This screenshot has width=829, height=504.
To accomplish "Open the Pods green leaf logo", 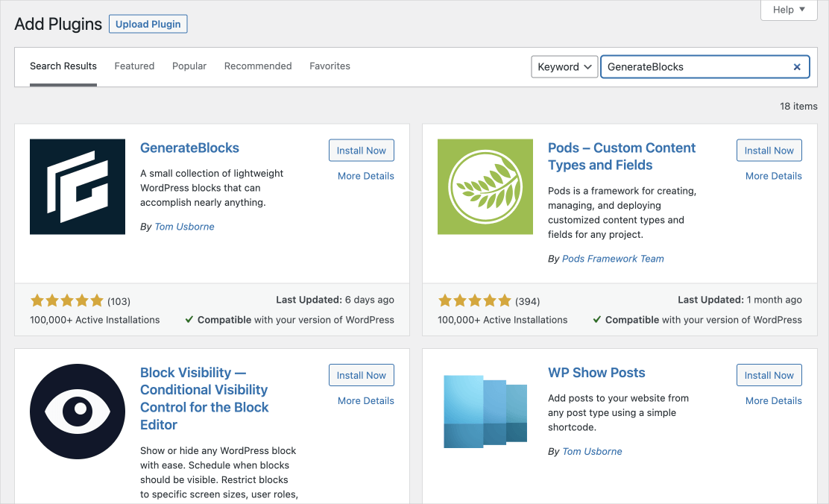I will point(485,186).
